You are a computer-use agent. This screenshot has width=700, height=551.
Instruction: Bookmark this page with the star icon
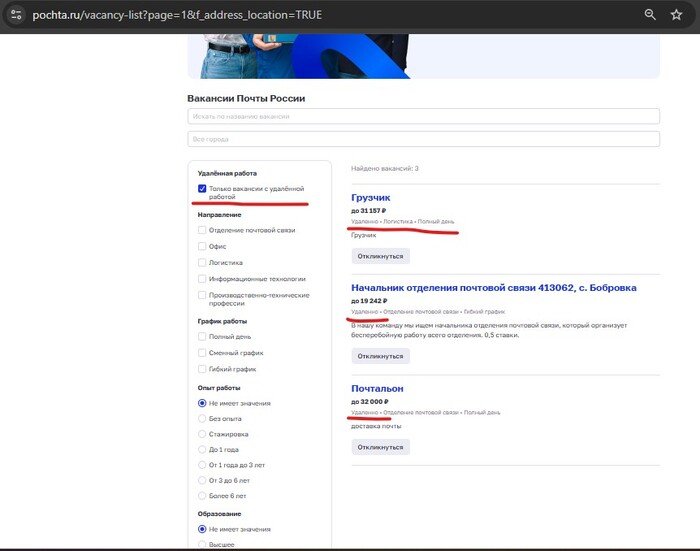tap(676, 15)
